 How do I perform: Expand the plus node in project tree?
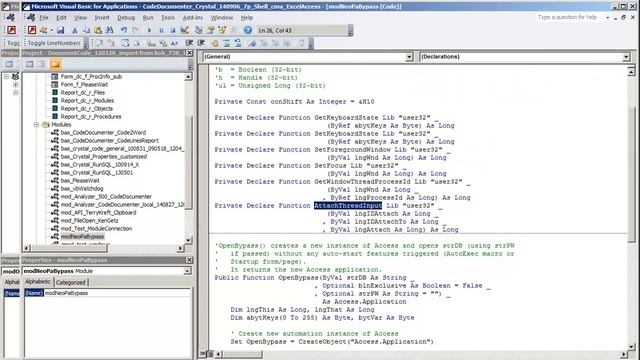click(16, 84)
